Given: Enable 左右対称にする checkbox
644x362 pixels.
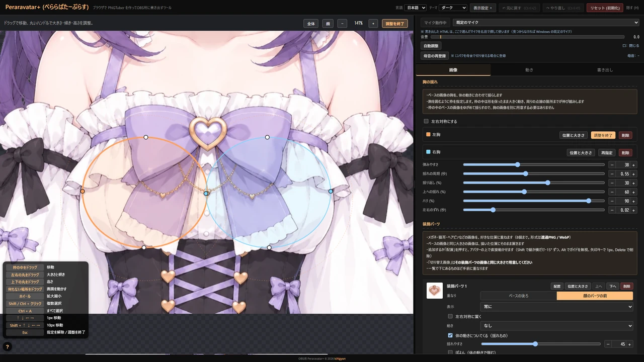Looking at the screenshot, I should (426, 121).
